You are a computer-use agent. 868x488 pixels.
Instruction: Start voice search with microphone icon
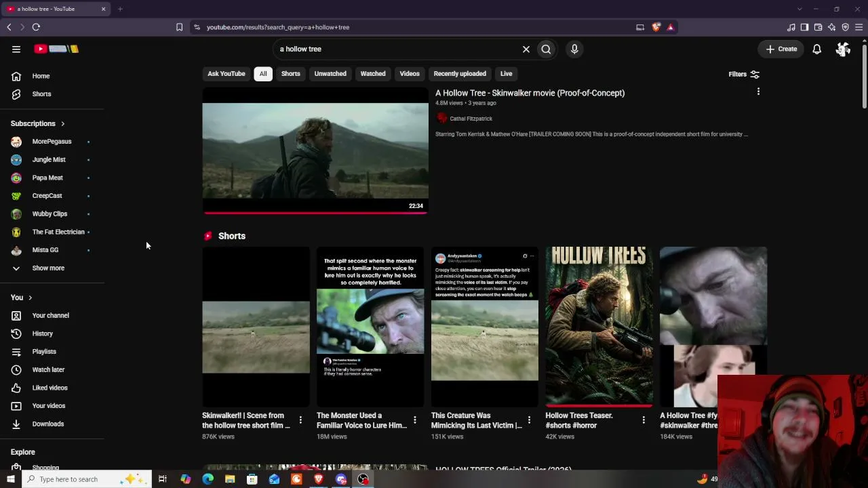point(574,49)
